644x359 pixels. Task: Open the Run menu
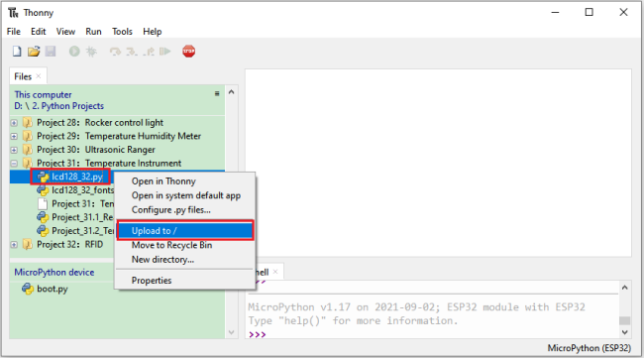[93, 32]
